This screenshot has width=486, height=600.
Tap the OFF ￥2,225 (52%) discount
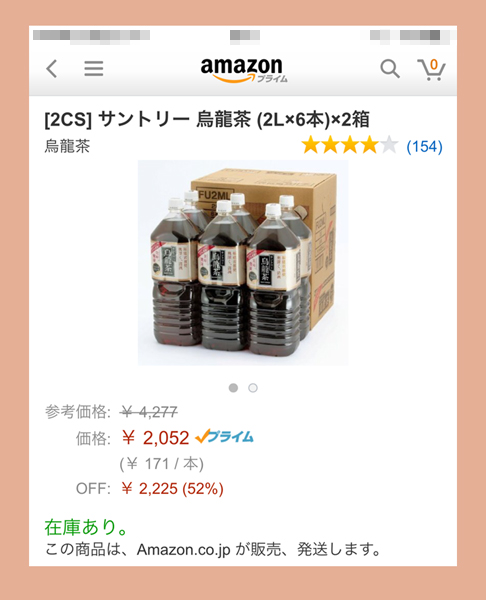coord(172,489)
